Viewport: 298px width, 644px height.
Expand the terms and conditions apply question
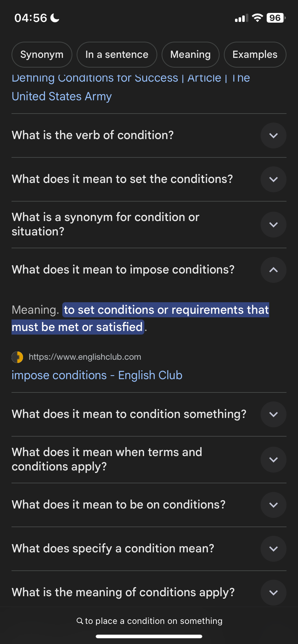(274, 460)
